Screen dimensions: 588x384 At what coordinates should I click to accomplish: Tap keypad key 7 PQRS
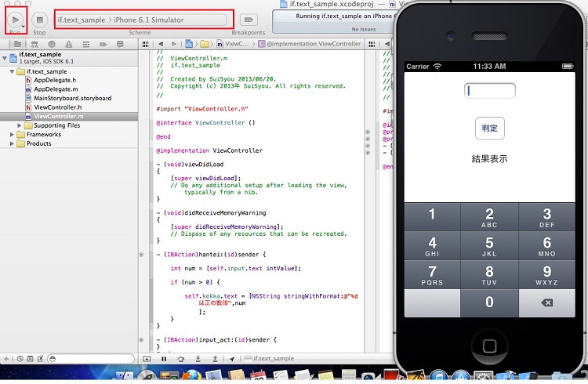[432, 274]
